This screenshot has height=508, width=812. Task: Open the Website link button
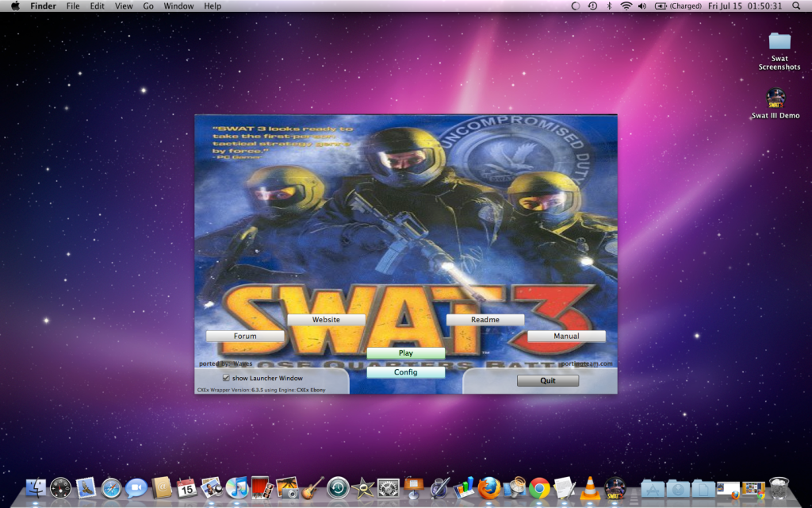pos(326,320)
